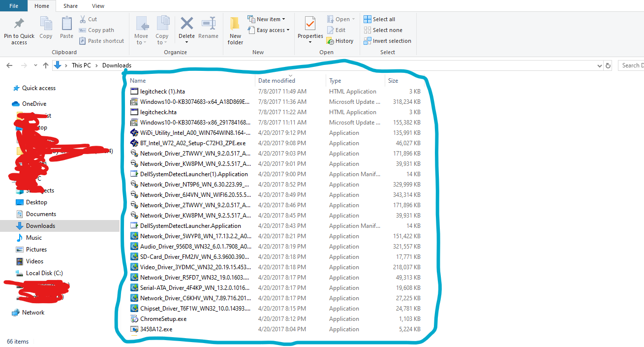Select the Copy icon in the ribbon
This screenshot has height=347, width=644.
[46, 30]
